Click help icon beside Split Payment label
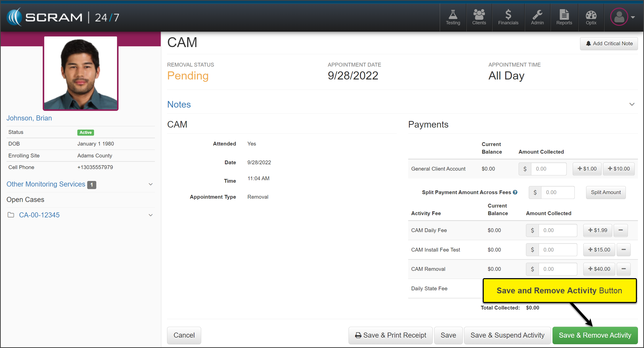This screenshot has width=644, height=348. [x=515, y=192]
